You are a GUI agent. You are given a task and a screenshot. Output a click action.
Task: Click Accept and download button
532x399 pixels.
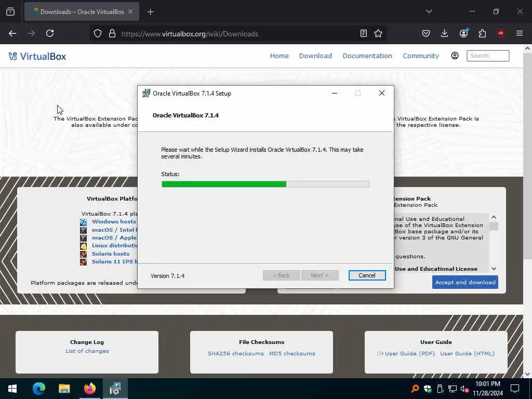coord(465,282)
